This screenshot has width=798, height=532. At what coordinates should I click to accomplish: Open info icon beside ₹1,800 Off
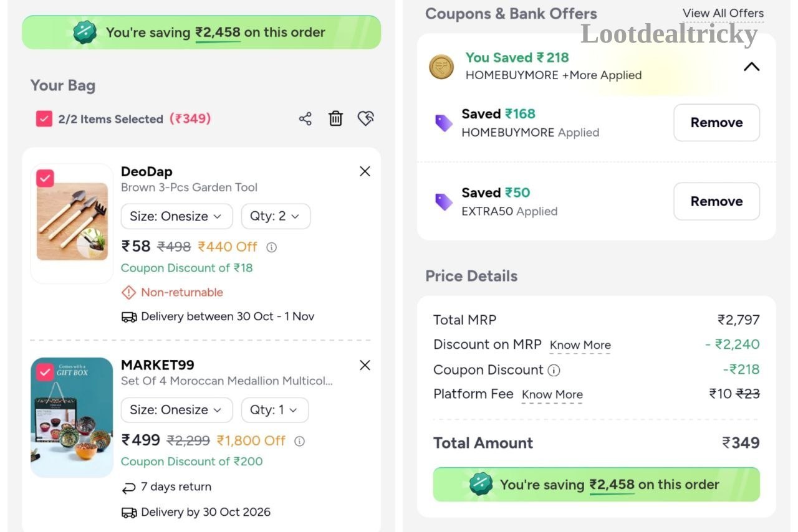[x=299, y=441]
